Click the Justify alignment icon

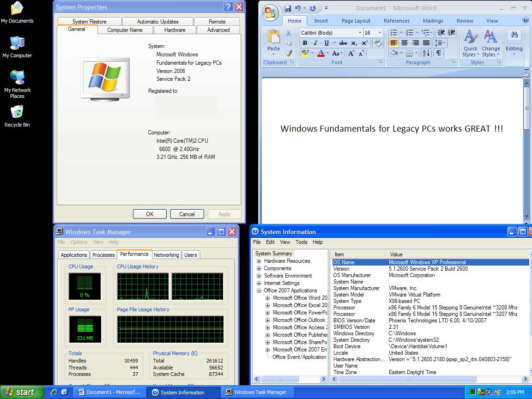[x=426, y=43]
